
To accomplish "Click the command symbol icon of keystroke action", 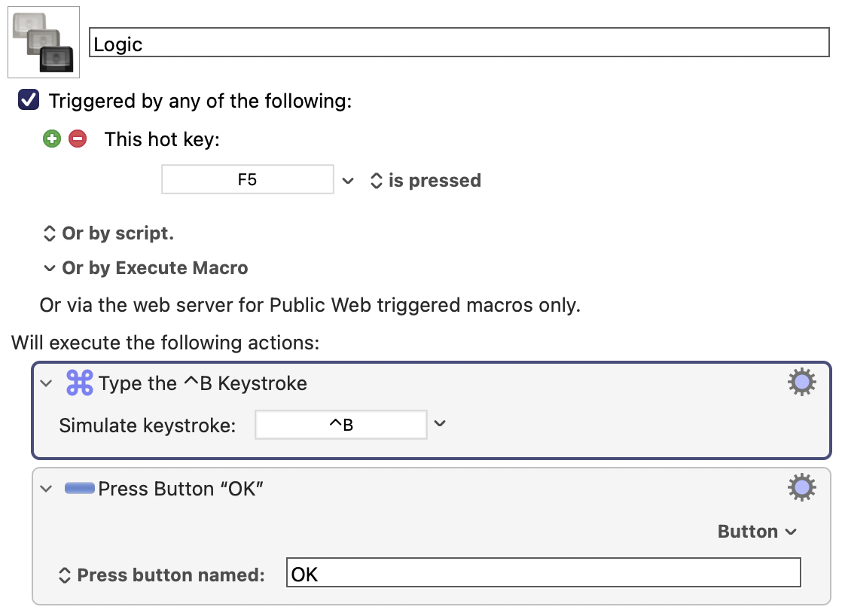I will (x=79, y=383).
